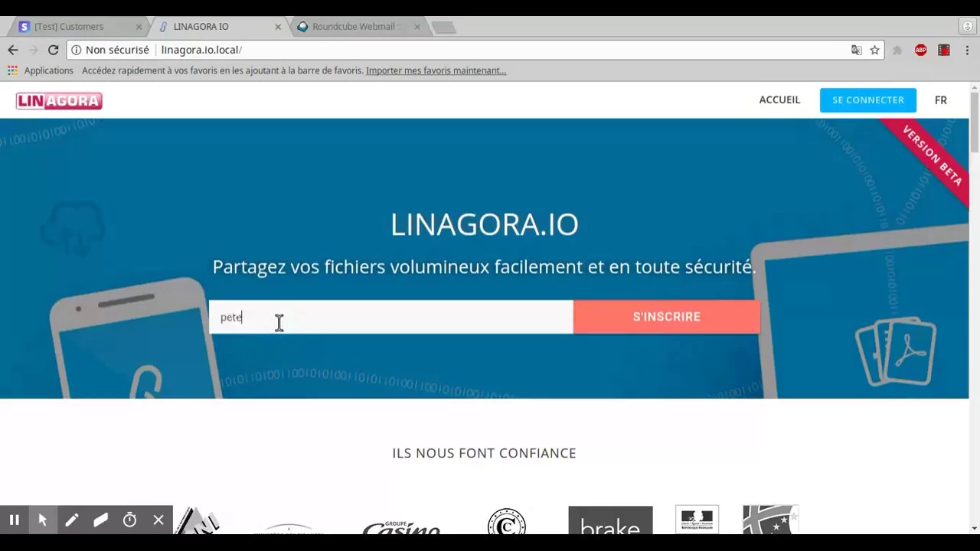
Task: Select the cursor pointer tool in recorder bar
Action: 43,520
